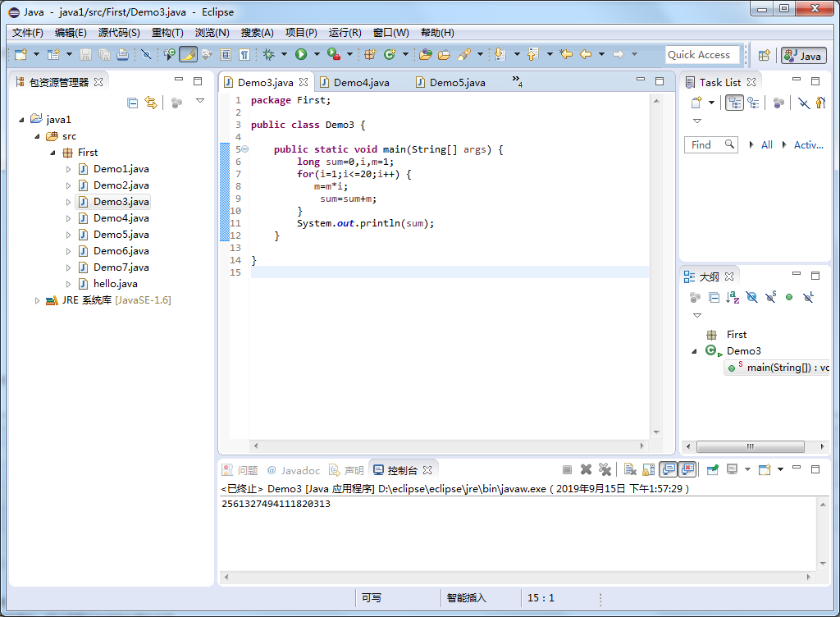Toggle Categorized view in Task List
The image size is (840, 617).
pos(734,103)
